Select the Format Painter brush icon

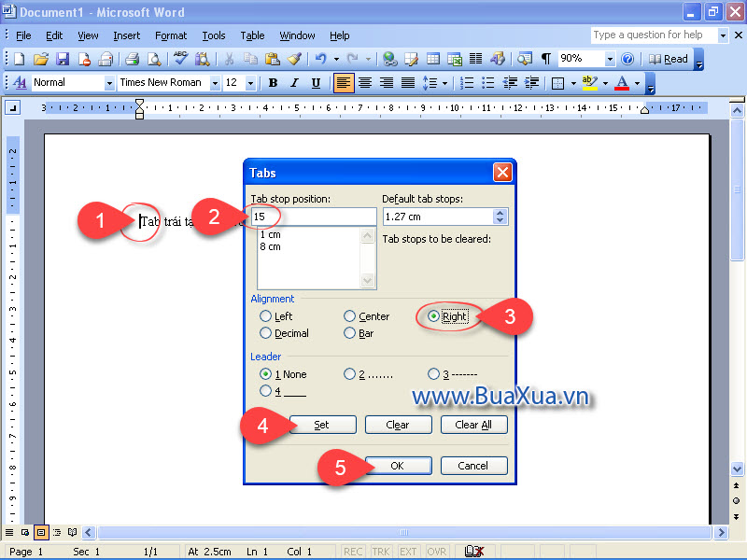click(x=294, y=59)
